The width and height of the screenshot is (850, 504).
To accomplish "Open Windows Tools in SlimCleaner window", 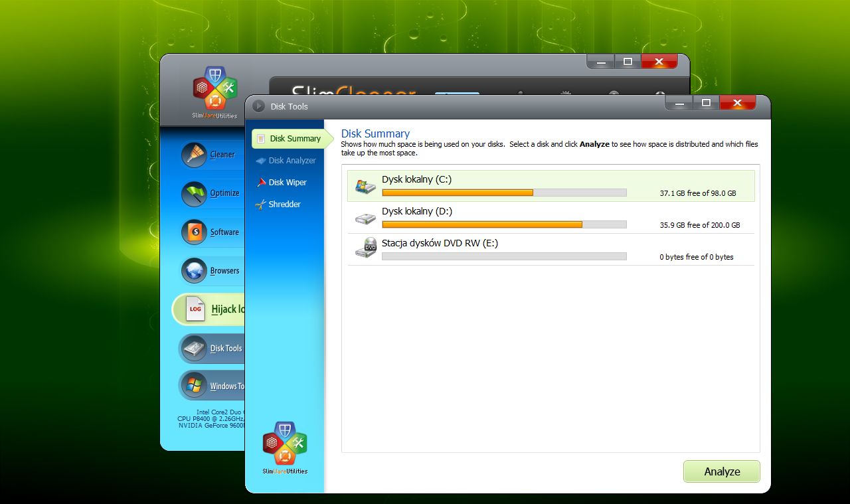I will (x=212, y=386).
